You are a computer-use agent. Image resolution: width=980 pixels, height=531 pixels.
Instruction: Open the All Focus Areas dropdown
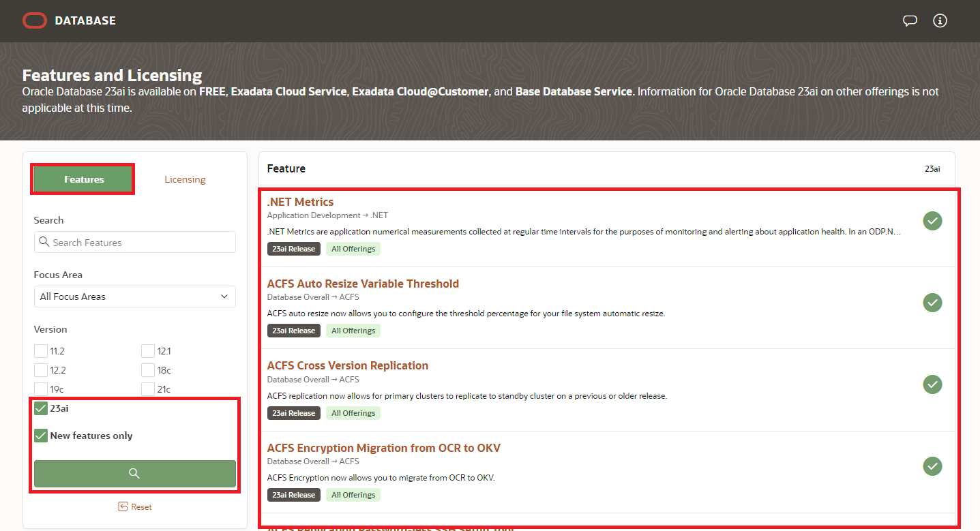click(x=134, y=297)
